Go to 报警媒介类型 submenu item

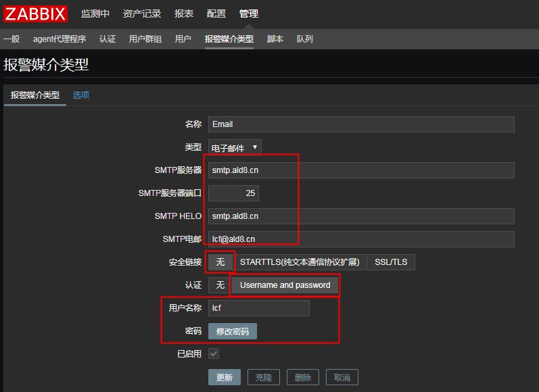click(x=229, y=39)
